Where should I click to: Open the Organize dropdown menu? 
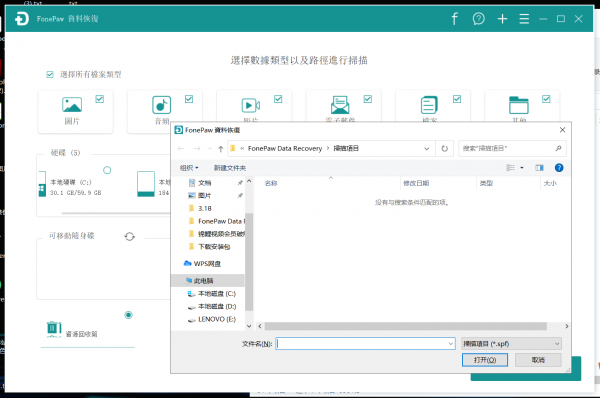click(x=189, y=168)
